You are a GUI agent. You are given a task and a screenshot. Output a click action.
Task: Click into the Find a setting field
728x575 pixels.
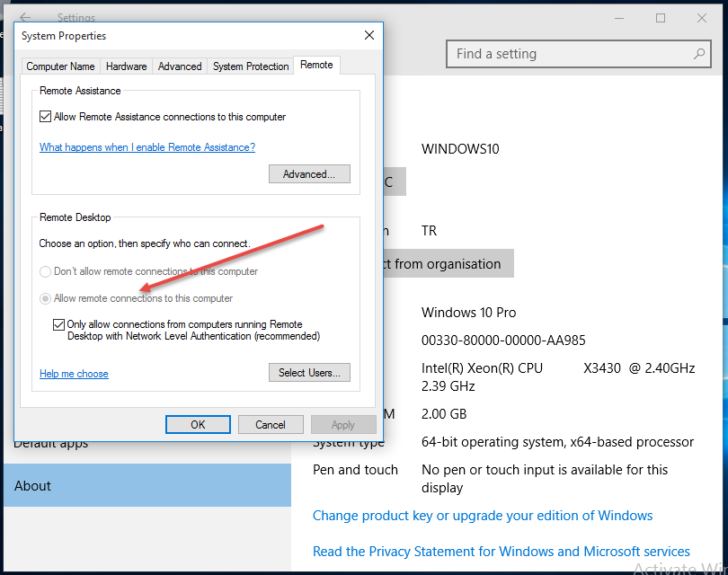coord(566,54)
